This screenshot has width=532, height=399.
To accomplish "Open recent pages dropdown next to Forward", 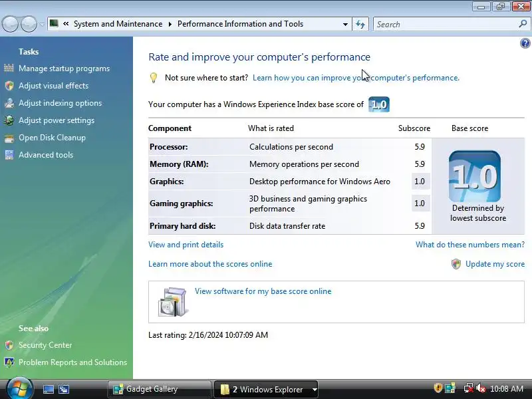I will pos(42,25).
